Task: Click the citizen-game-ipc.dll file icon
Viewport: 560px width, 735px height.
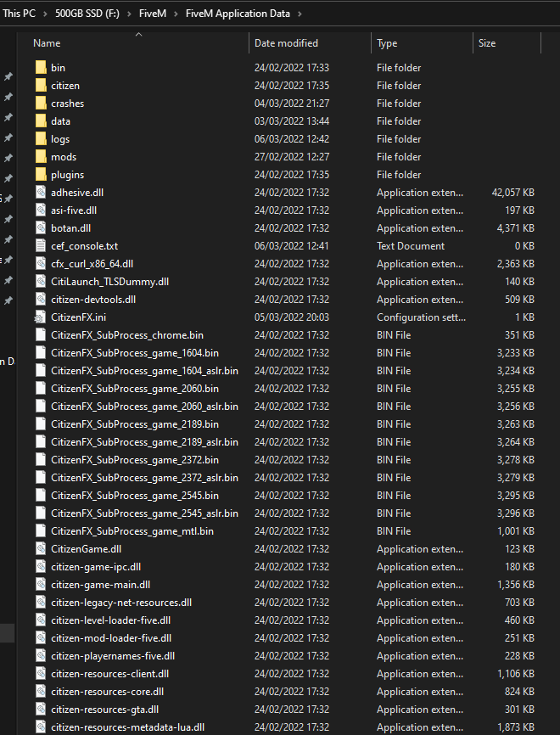Action: 41,566
